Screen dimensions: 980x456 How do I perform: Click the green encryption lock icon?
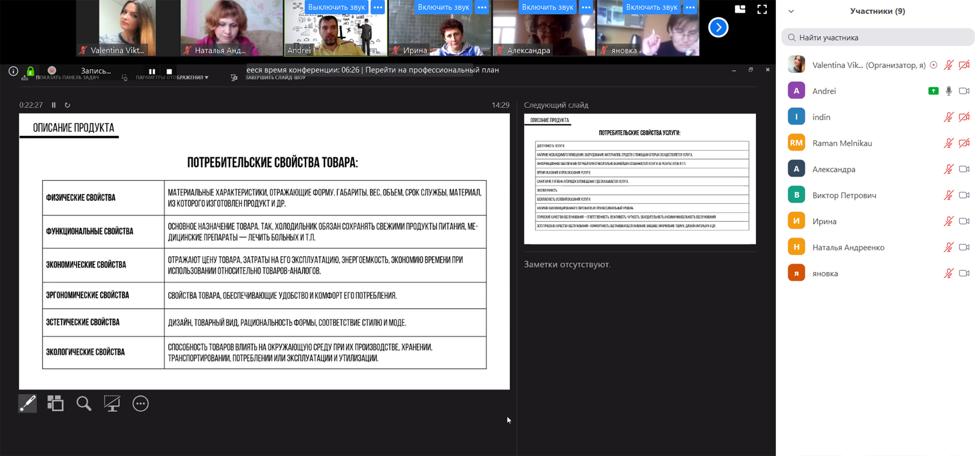(30, 71)
